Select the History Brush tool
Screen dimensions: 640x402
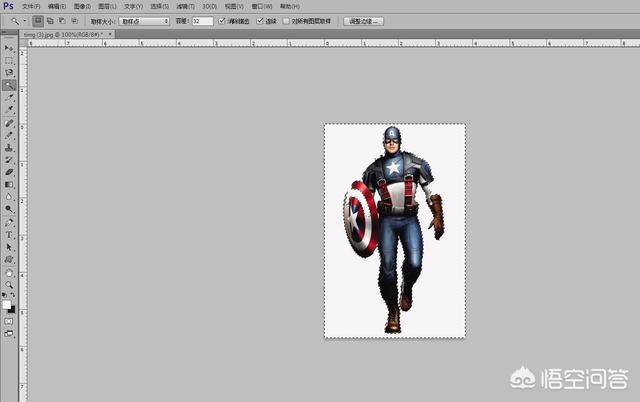pos(9,160)
